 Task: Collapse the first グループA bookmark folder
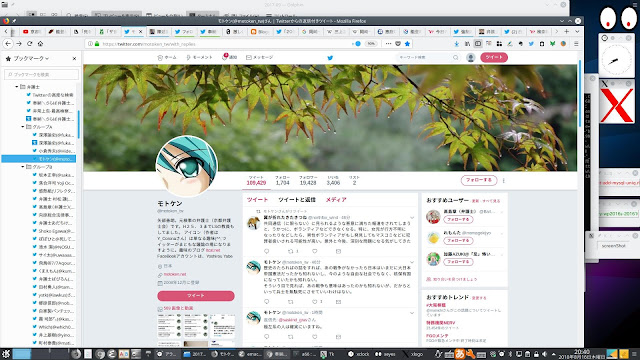coord(23,127)
